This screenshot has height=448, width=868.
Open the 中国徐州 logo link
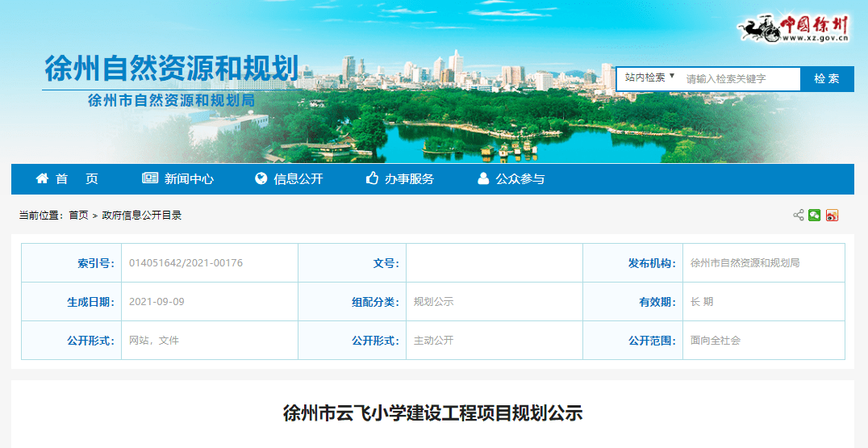pos(795,28)
